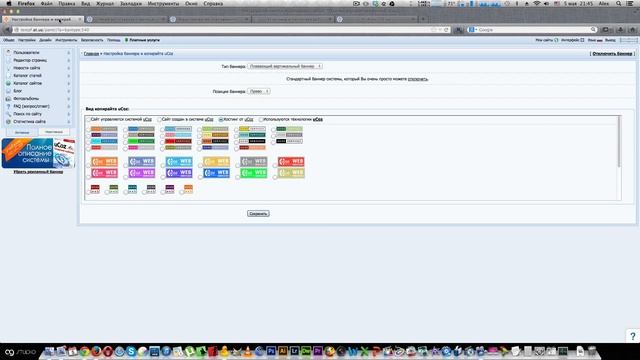This screenshot has height=360, width=640.
Task: Click the 'Отключить баннер' link
Action: [612, 53]
